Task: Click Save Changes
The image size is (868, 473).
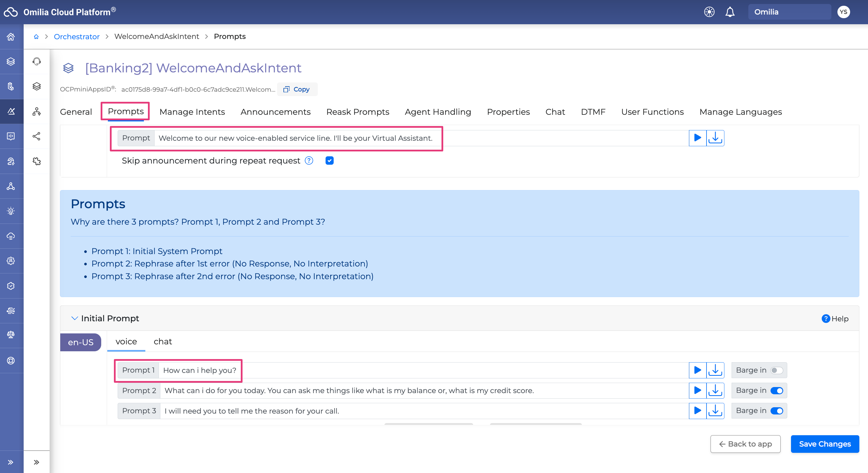Action: (x=825, y=444)
